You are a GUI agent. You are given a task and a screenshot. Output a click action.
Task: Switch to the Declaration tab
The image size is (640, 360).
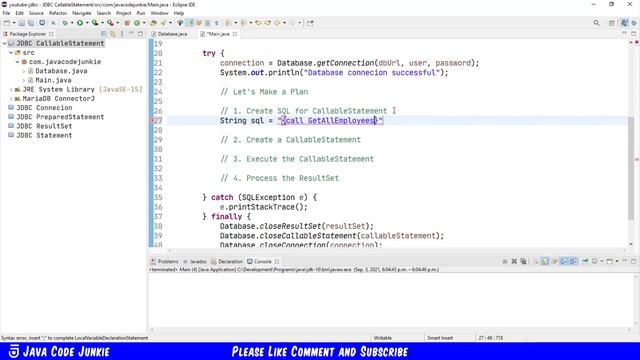227,261
